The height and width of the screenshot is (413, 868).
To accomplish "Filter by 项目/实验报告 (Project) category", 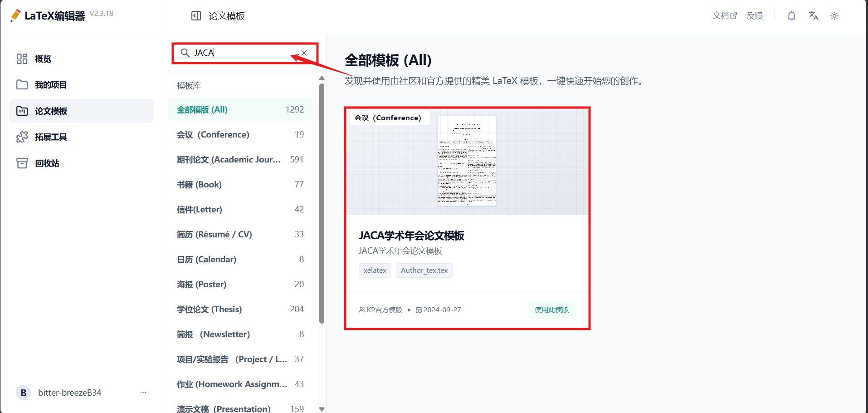I will coord(240,359).
